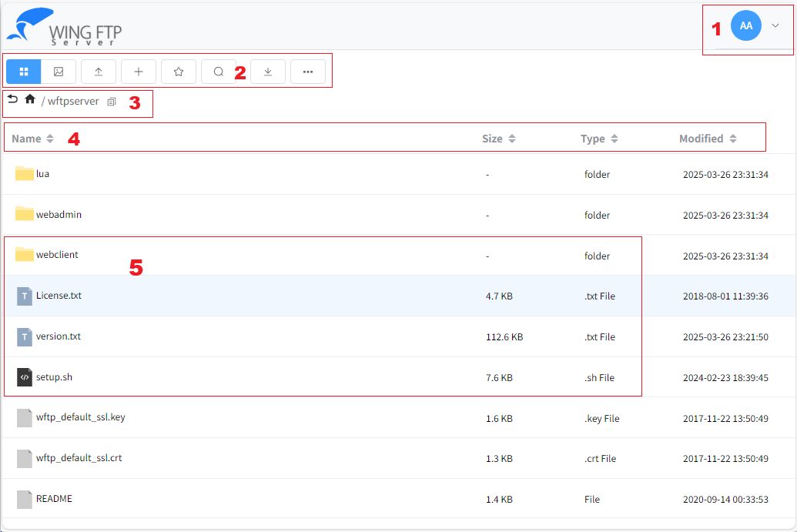Click the version.txt file icon
The width and height of the screenshot is (797, 532).
pos(25,337)
